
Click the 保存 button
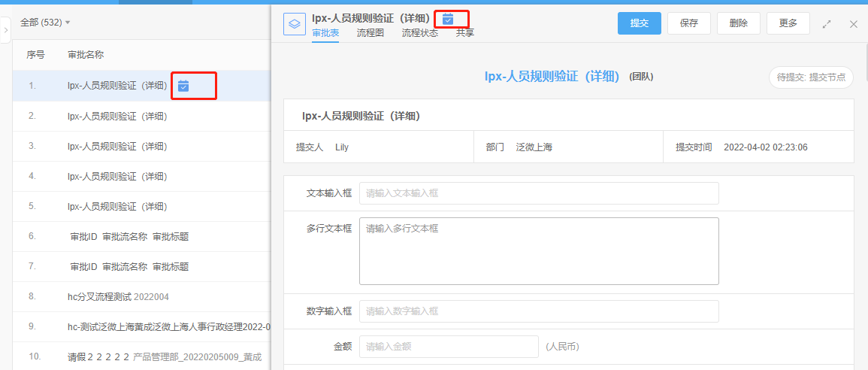tap(689, 23)
